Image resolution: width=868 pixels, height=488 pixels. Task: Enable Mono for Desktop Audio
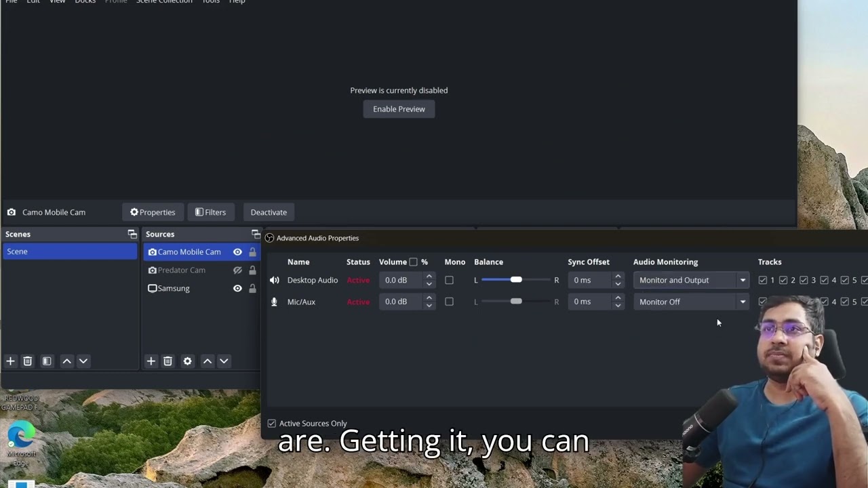pyautogui.click(x=449, y=280)
